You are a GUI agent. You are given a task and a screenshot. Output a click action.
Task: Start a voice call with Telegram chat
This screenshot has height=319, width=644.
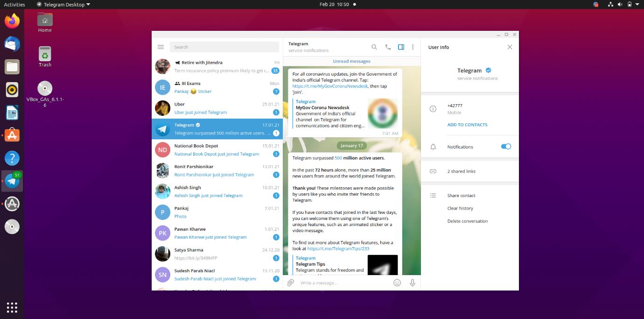[x=387, y=47]
